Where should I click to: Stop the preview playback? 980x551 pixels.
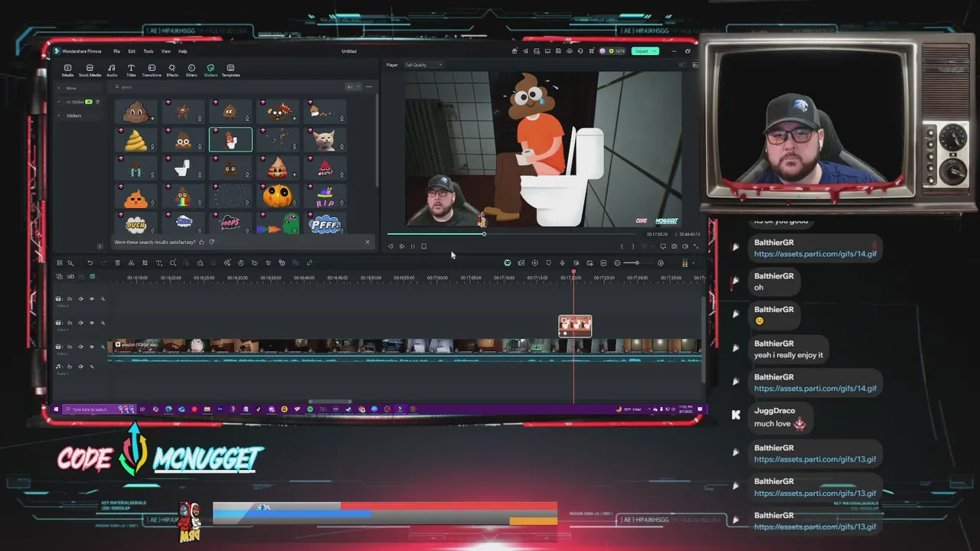click(x=423, y=246)
